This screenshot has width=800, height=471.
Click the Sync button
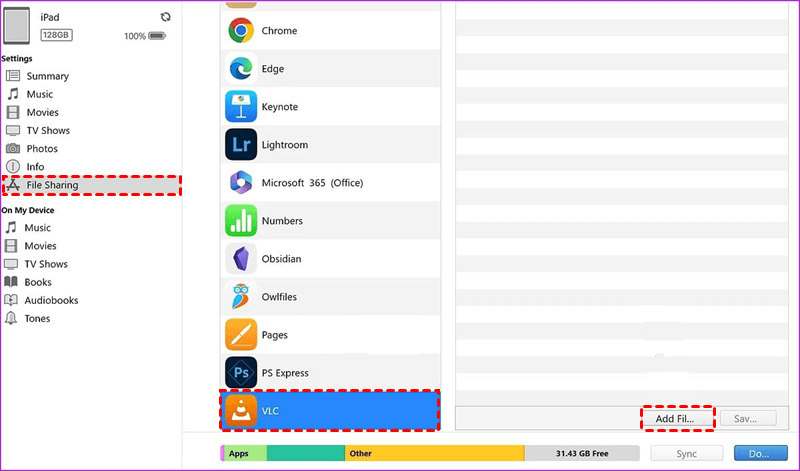coord(686,454)
